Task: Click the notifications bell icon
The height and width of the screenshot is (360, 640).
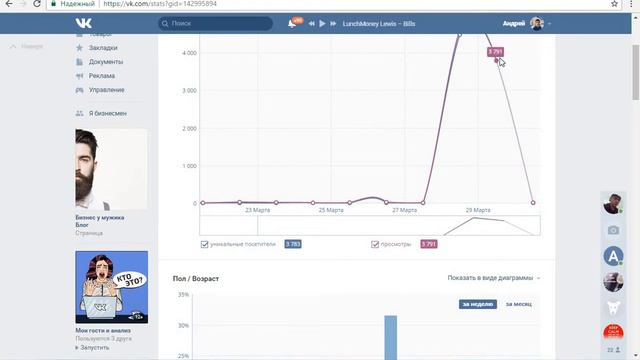Action: pyautogui.click(x=292, y=24)
